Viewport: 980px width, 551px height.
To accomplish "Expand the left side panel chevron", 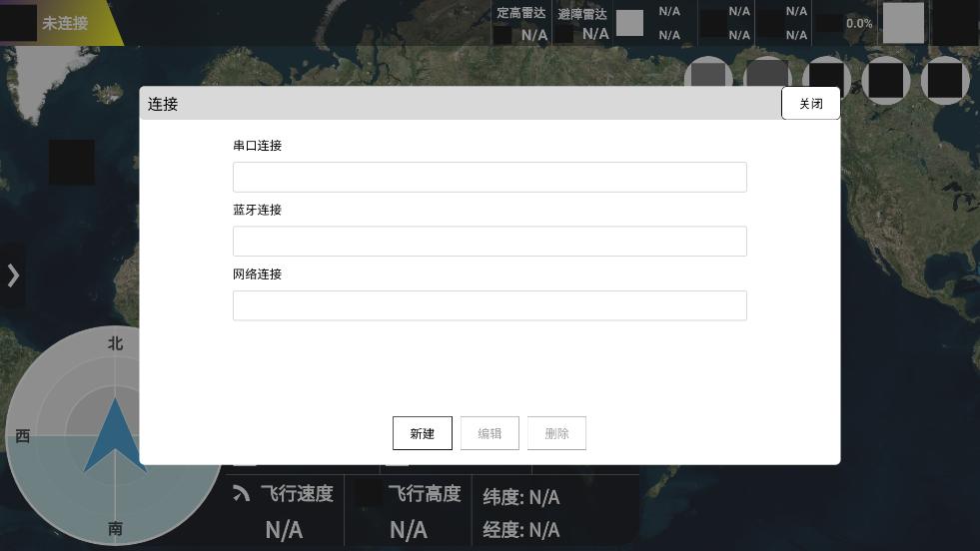I will 13,275.
